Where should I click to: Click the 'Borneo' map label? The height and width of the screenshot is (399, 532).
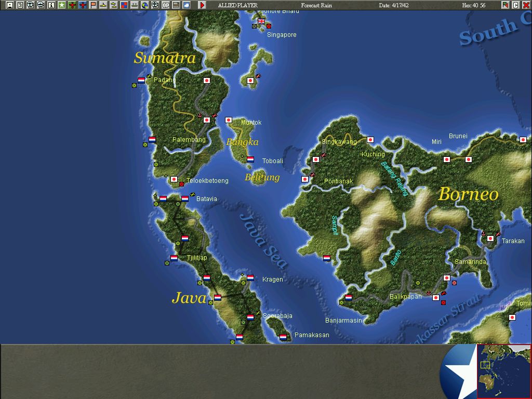(468, 194)
